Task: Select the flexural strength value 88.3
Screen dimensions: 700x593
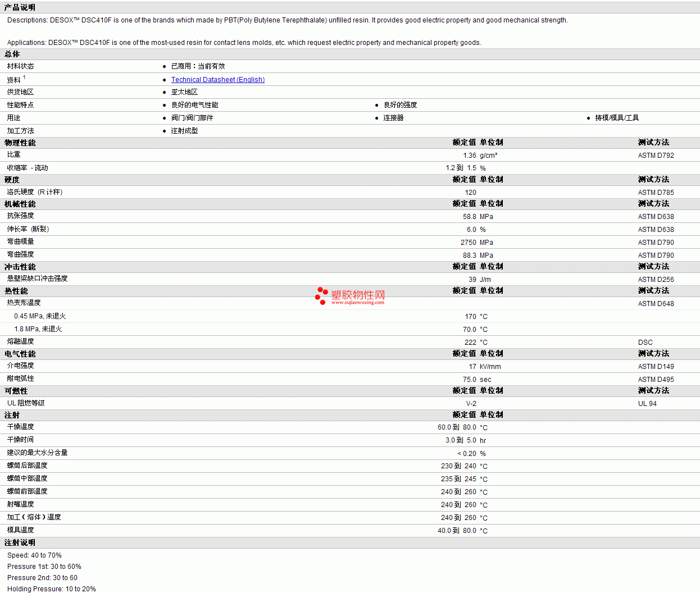Action: click(x=470, y=256)
